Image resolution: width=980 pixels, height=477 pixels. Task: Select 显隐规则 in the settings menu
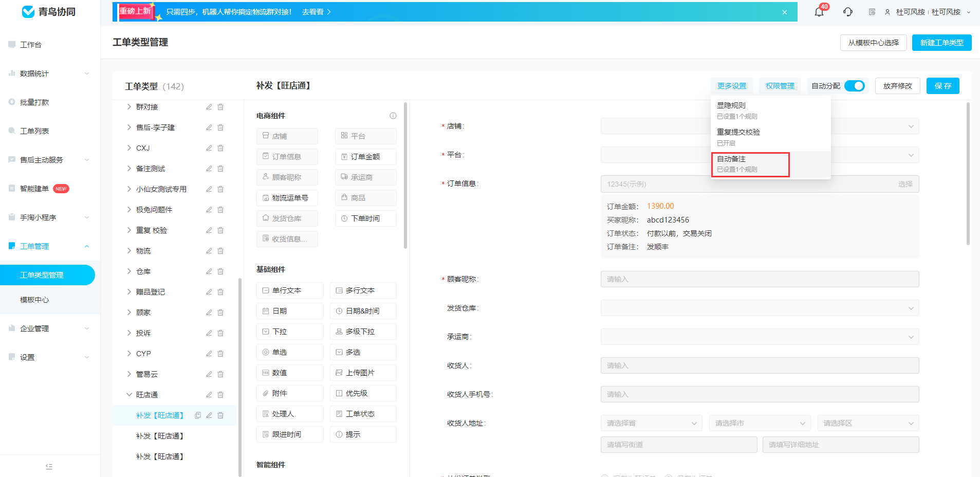coord(771,111)
